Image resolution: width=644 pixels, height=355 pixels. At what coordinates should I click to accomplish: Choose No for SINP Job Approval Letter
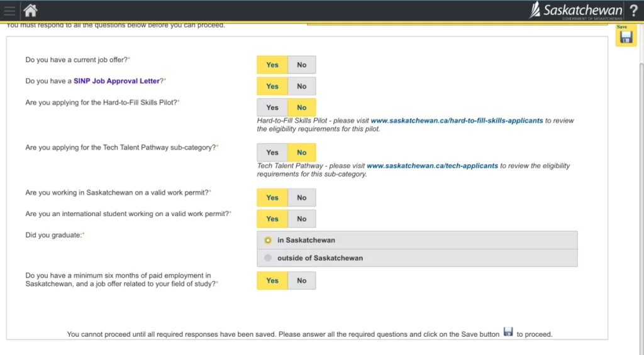click(x=302, y=86)
